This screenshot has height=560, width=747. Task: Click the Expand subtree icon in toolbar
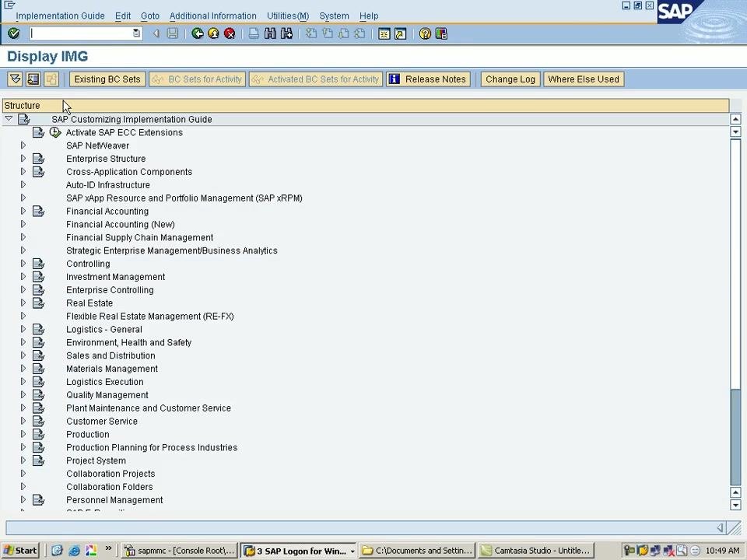(x=15, y=79)
